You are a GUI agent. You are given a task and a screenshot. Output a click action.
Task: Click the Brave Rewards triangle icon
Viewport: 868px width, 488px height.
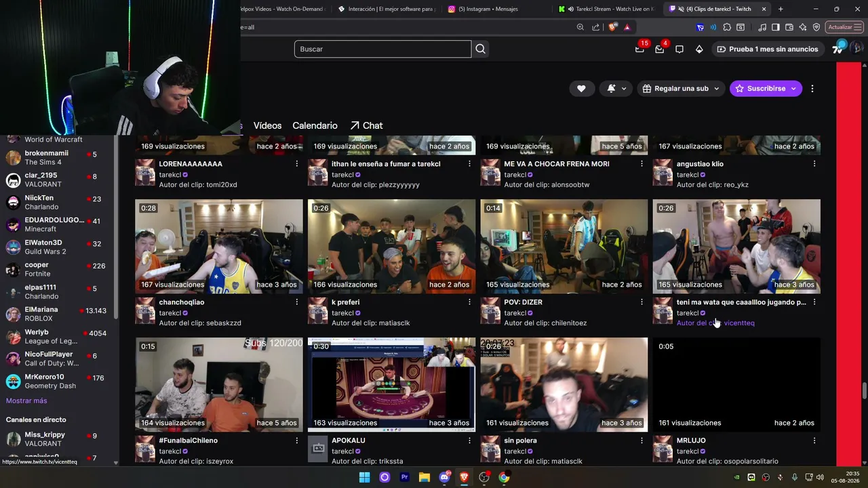tap(627, 27)
